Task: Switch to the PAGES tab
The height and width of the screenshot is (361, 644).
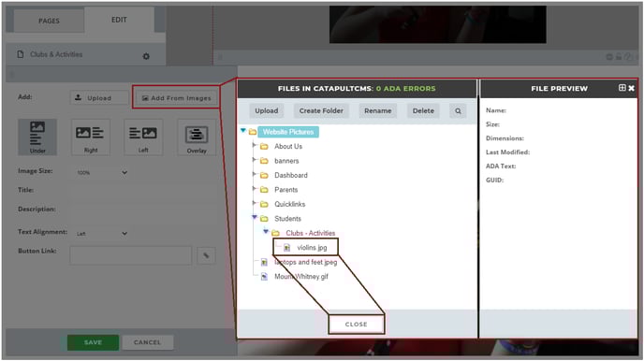Action: [49, 21]
